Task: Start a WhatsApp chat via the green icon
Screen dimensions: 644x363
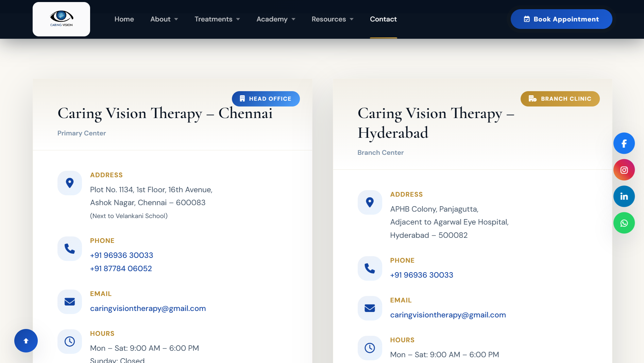Action: click(624, 223)
